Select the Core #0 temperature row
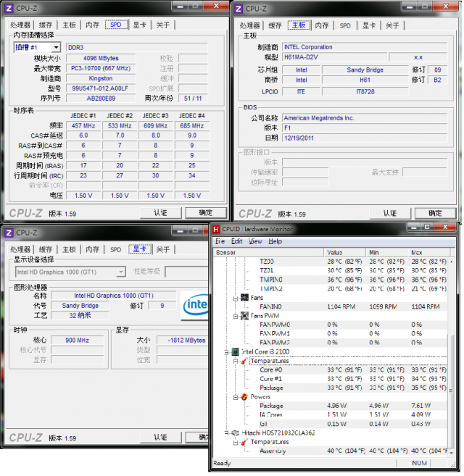The image size is (464, 476). pos(352,370)
